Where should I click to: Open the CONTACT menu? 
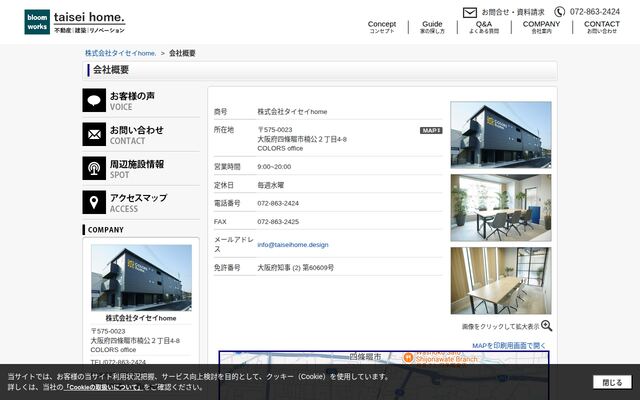pyautogui.click(x=602, y=27)
